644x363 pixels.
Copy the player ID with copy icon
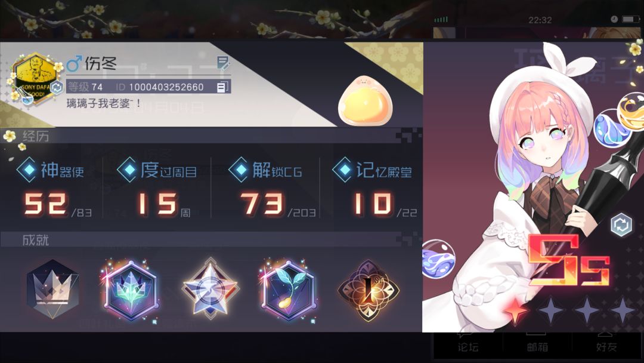(222, 87)
